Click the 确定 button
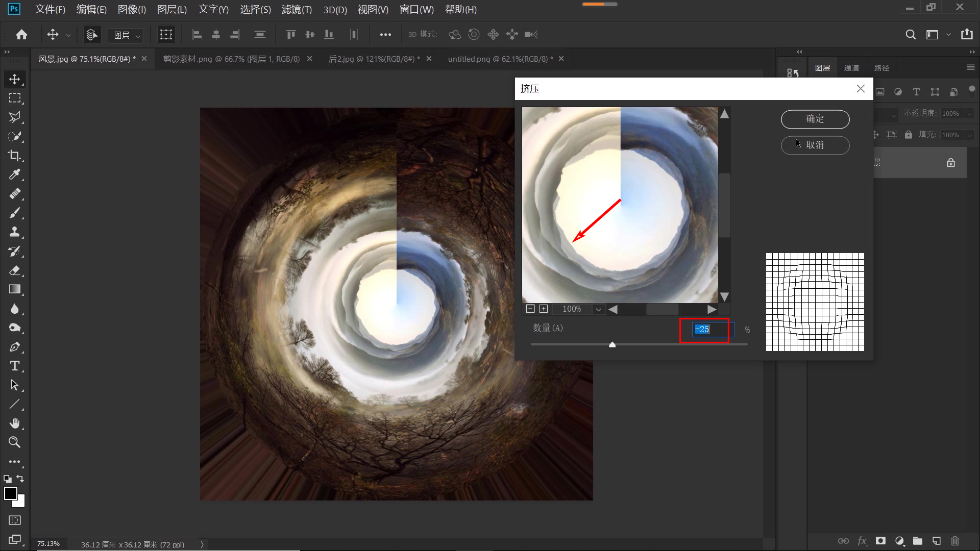The image size is (980, 551). [815, 119]
